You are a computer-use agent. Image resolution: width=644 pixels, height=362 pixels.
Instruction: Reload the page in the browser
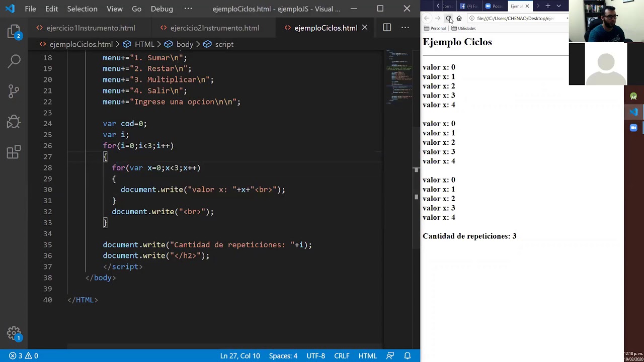pos(448,18)
